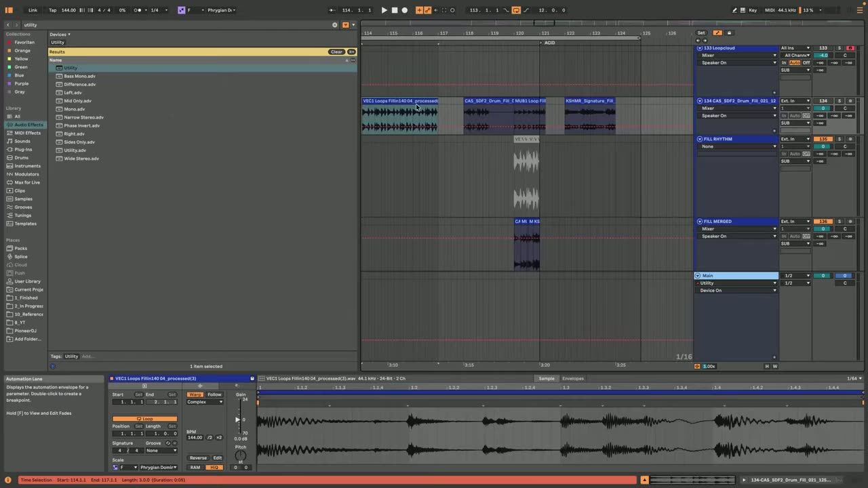Open Instruments category in the Library
Screen dimensions: 868x488
[x=27, y=166]
